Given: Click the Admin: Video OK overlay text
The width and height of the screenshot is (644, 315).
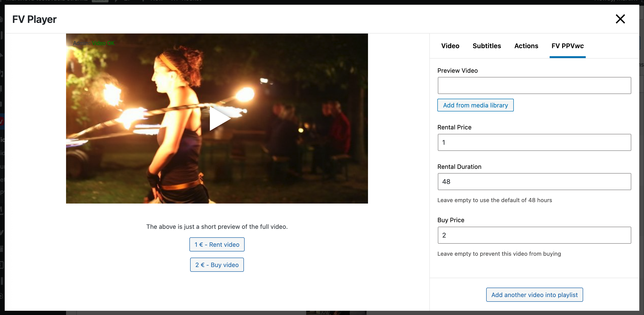Looking at the screenshot, I should click(93, 43).
